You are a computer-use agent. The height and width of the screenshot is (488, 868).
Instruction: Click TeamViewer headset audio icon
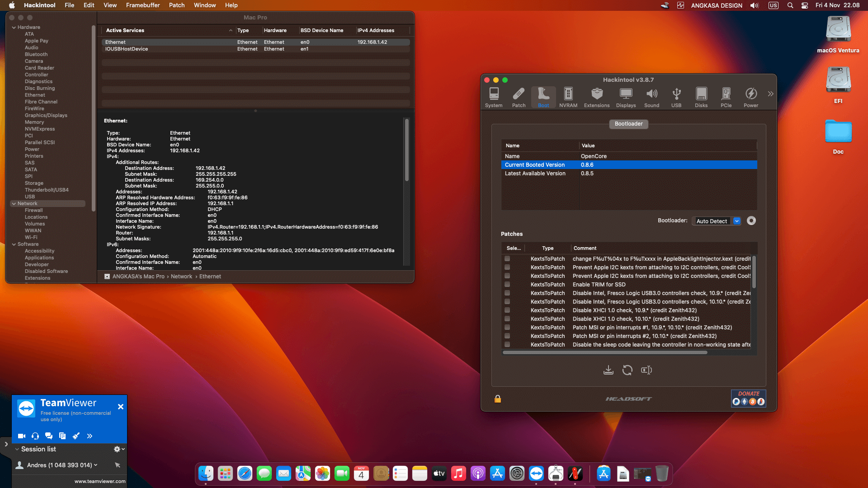tap(35, 436)
